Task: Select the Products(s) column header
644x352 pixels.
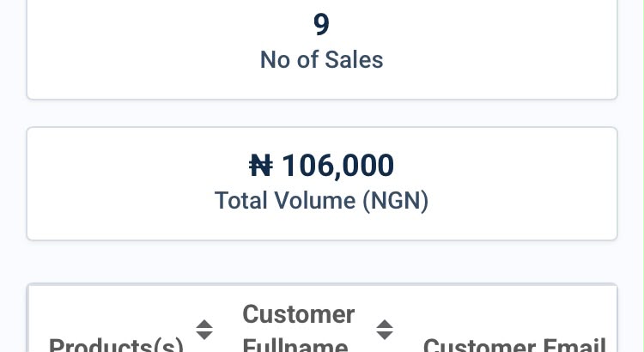Action: coord(116,344)
